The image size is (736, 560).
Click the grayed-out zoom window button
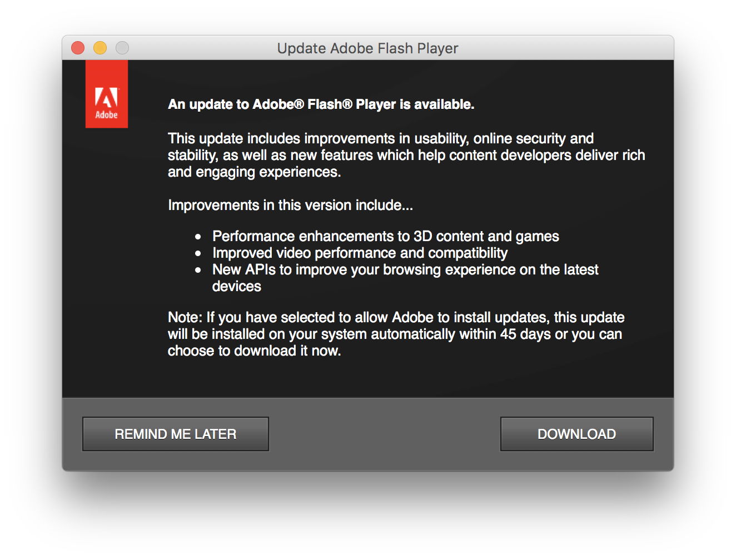coord(122,48)
